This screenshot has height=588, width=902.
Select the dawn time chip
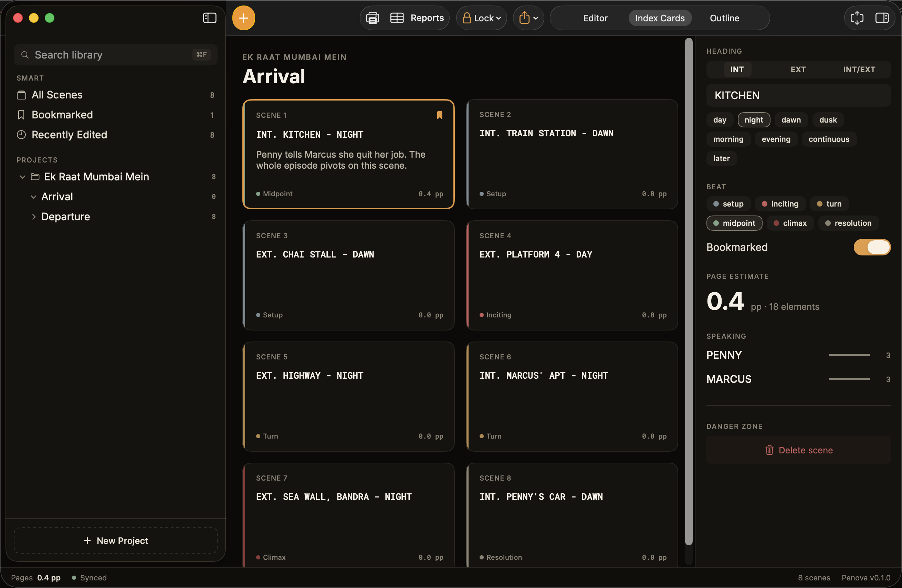791,120
